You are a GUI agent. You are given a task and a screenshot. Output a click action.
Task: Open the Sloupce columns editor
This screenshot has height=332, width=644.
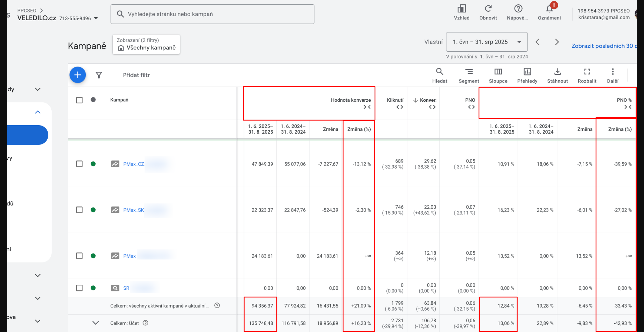click(x=498, y=75)
